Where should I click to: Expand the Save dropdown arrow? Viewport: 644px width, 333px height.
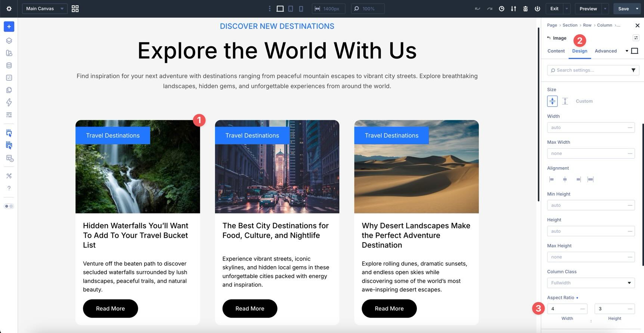pos(637,9)
